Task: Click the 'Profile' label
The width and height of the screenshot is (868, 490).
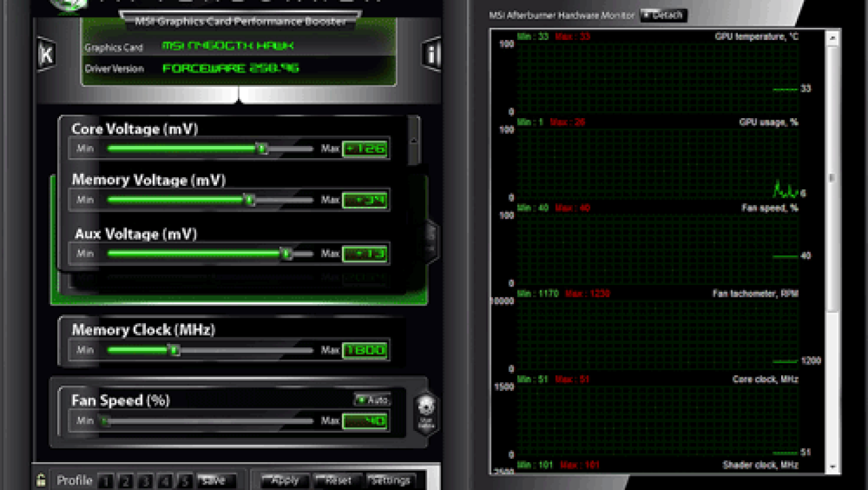Action: click(75, 480)
